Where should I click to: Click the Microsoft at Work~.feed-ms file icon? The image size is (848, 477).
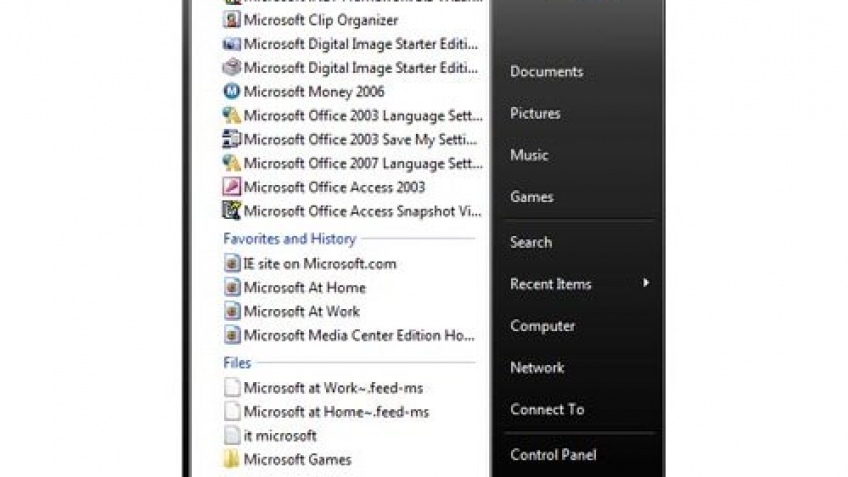pos(232,388)
